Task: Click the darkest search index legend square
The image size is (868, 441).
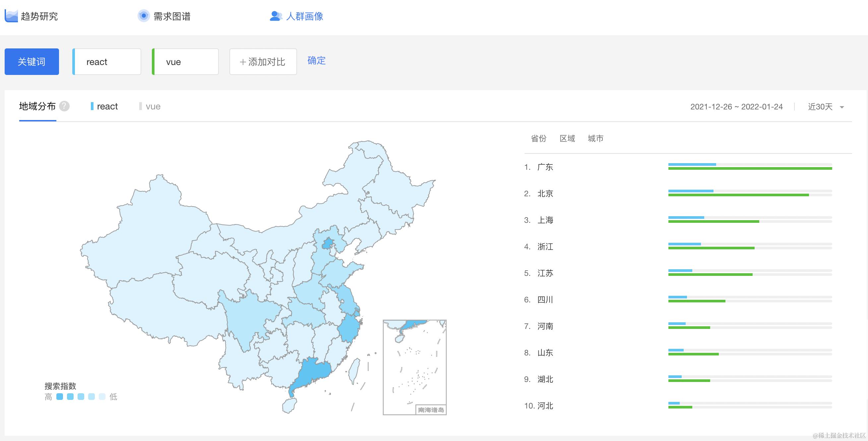Action: click(60, 397)
